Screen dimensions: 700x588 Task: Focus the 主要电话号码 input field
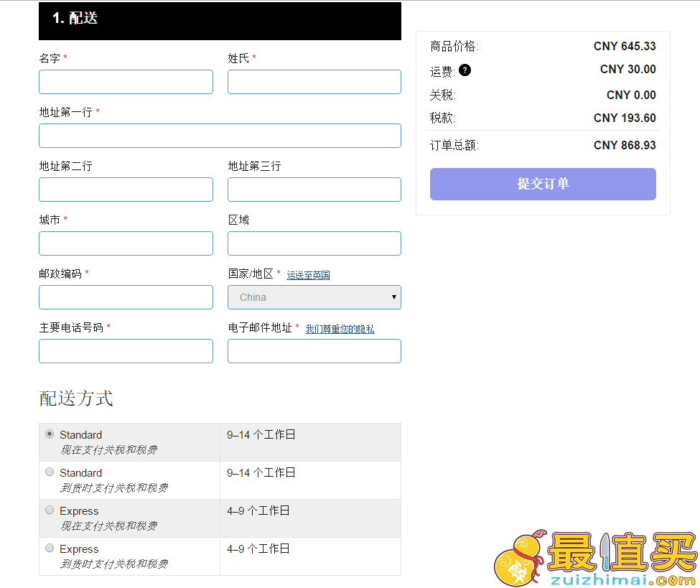pos(126,351)
